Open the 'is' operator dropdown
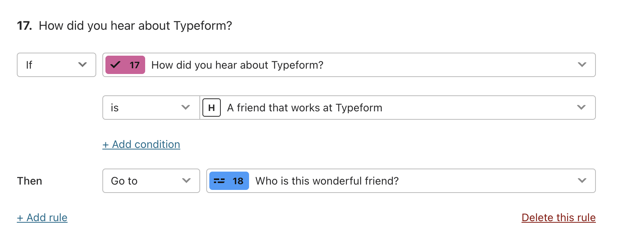The height and width of the screenshot is (241, 644). 151,108
